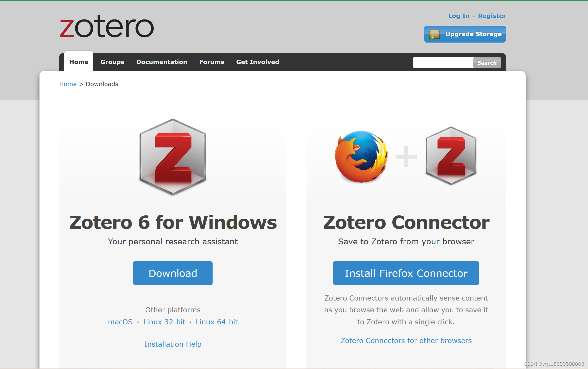588x369 pixels.
Task: Select the Documentation menu item
Action: [162, 62]
